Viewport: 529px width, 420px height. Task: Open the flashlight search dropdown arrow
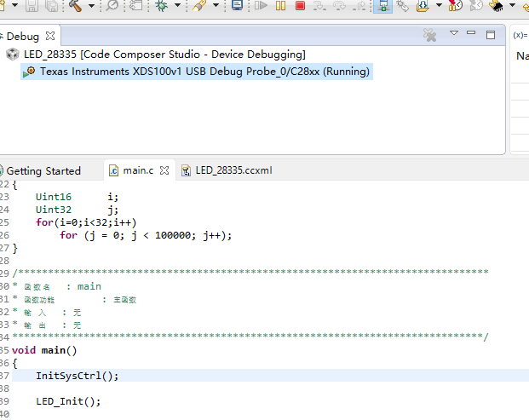pos(216,5)
